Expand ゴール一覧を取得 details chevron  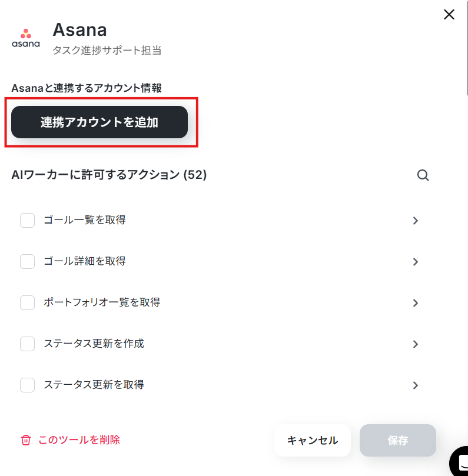(416, 221)
